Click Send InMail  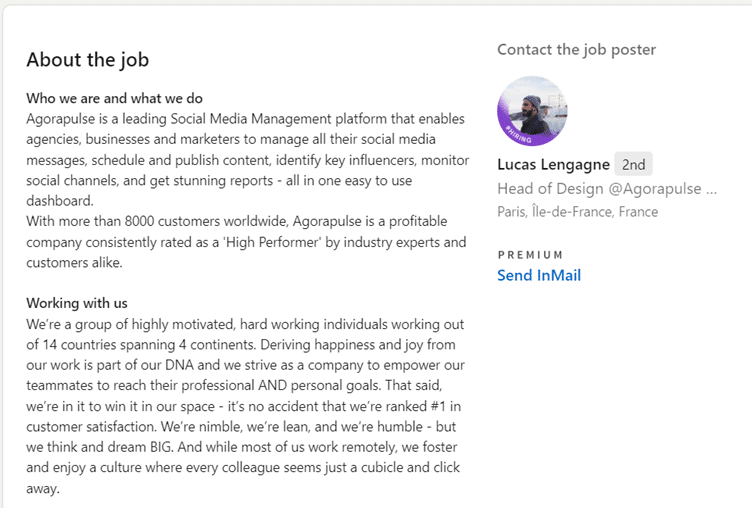tap(539, 275)
